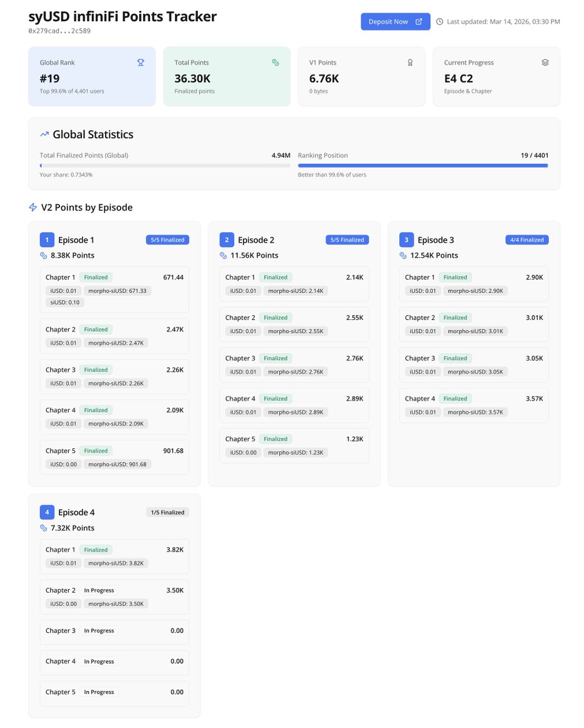
Task: Click V1 Points value 6.76K
Action: (x=324, y=78)
